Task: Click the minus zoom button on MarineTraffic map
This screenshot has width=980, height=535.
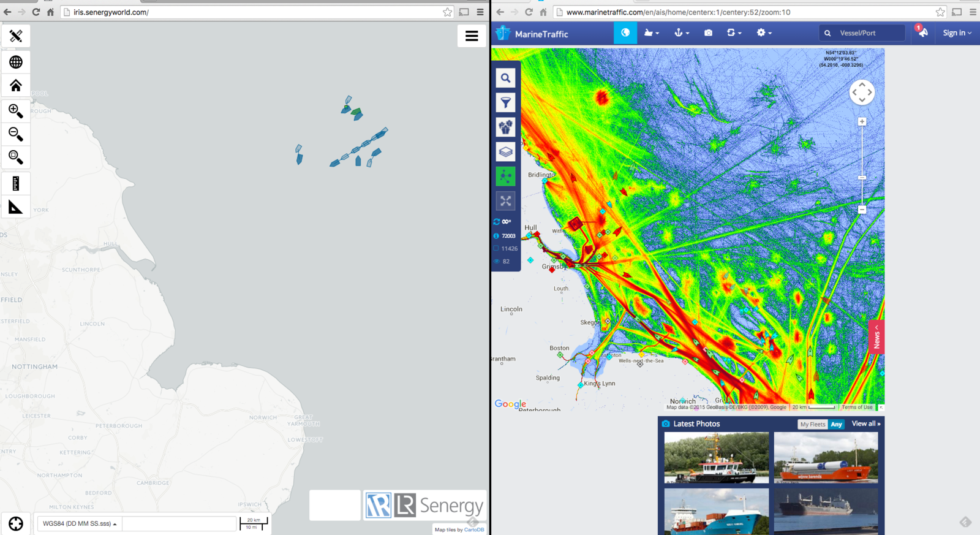Action: coord(862,210)
